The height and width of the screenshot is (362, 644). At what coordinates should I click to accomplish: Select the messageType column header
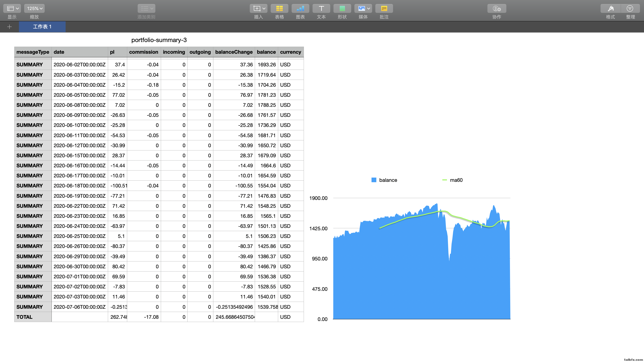point(33,52)
